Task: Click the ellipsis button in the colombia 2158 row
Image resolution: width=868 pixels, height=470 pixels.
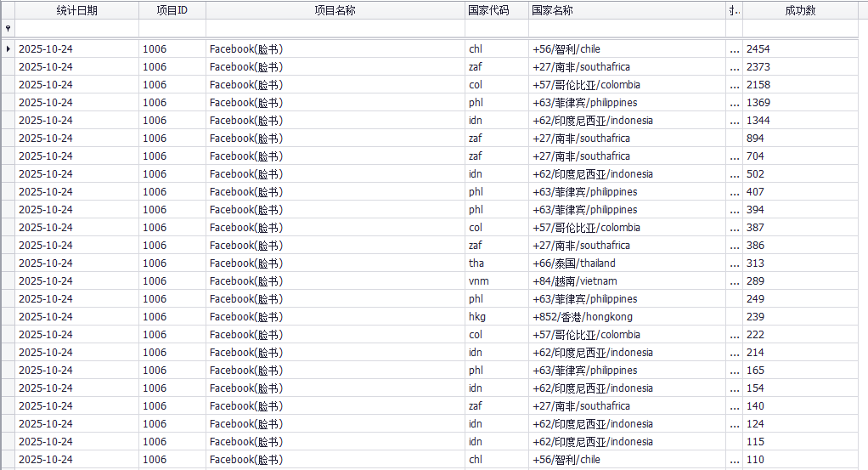Action: click(734, 85)
